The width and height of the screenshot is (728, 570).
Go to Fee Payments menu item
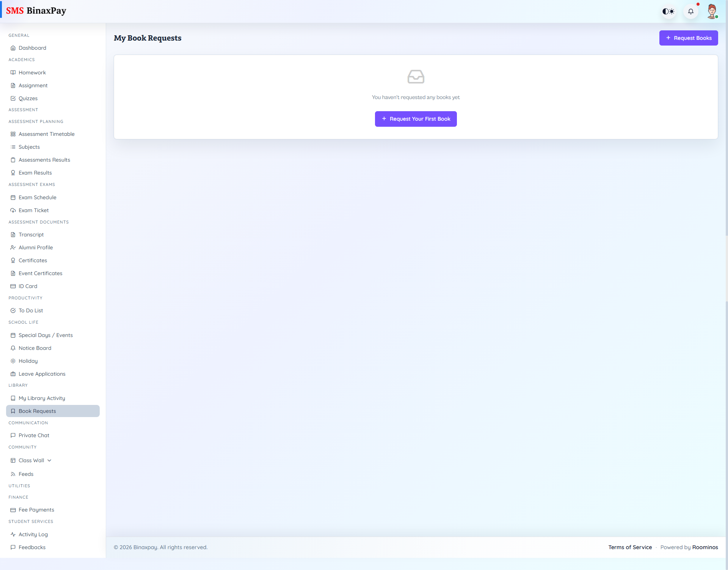tap(36, 510)
